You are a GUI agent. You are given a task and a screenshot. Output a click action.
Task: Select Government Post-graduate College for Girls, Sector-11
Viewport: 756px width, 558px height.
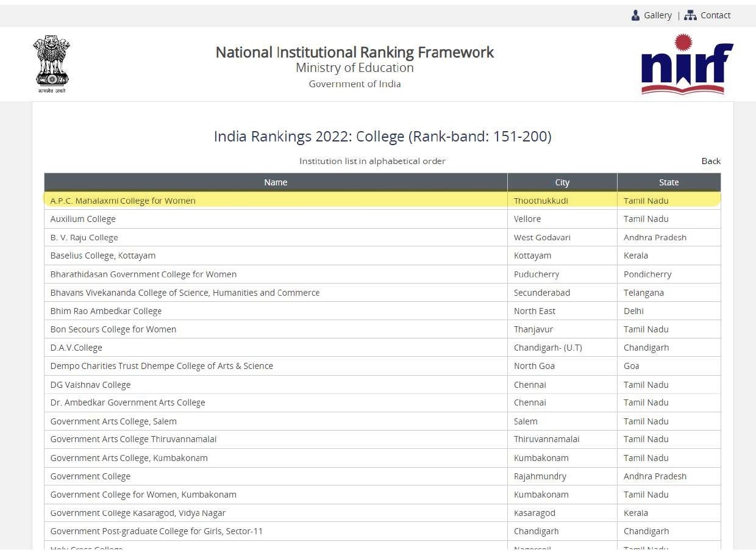(x=157, y=531)
